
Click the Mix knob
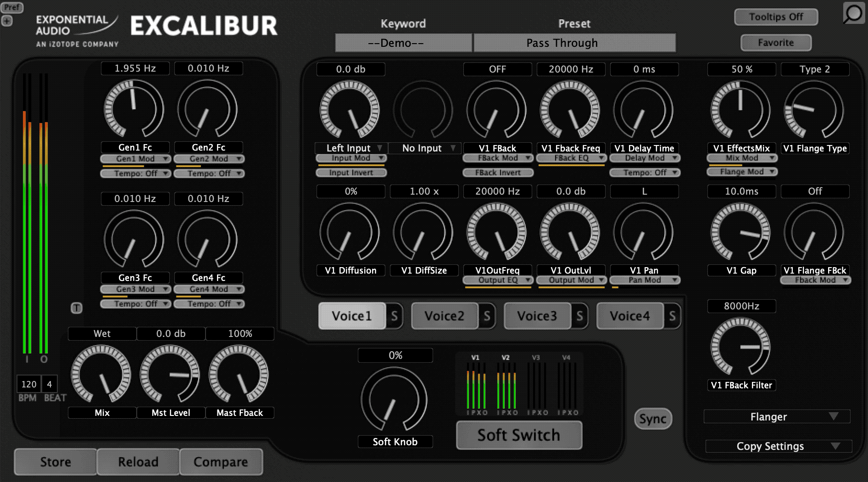[x=101, y=375]
